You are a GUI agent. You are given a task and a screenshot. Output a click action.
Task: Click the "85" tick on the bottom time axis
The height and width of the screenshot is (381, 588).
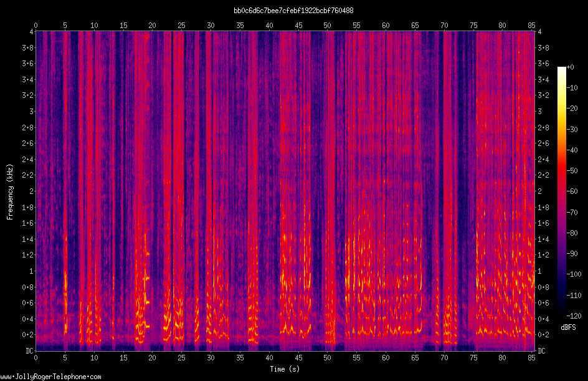[x=531, y=358]
